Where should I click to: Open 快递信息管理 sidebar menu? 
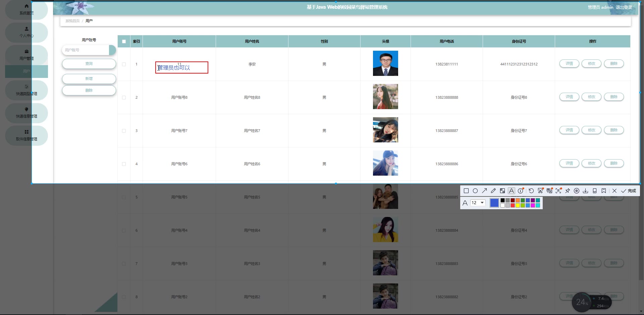pyautogui.click(x=26, y=113)
